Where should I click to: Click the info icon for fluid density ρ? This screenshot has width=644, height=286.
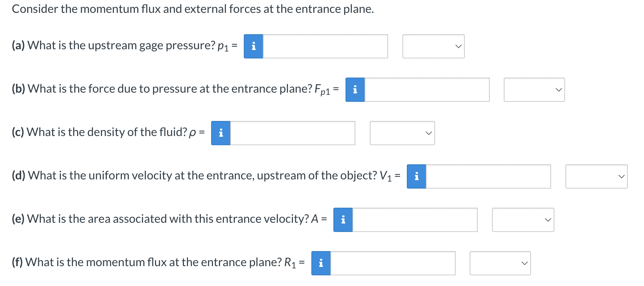click(220, 133)
